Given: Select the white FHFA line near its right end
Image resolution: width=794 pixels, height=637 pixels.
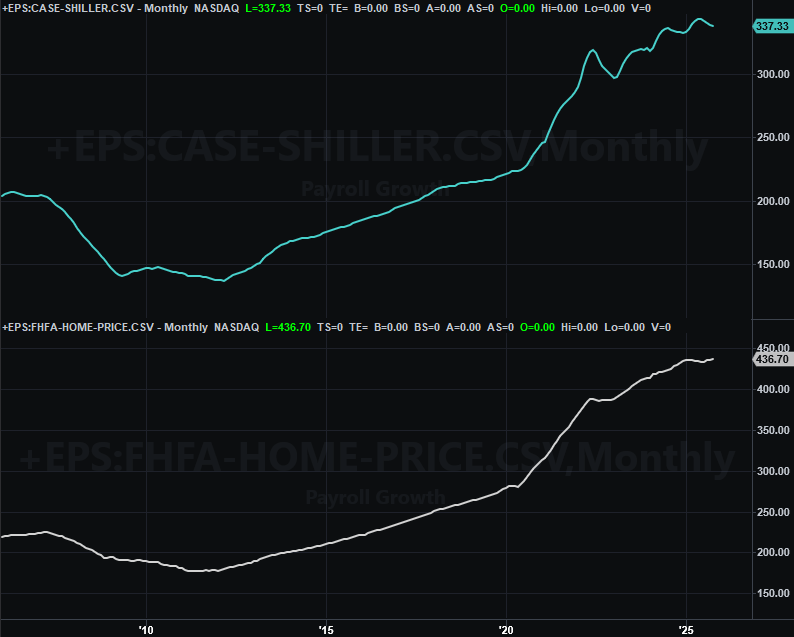Looking at the screenshot, I should (709, 359).
